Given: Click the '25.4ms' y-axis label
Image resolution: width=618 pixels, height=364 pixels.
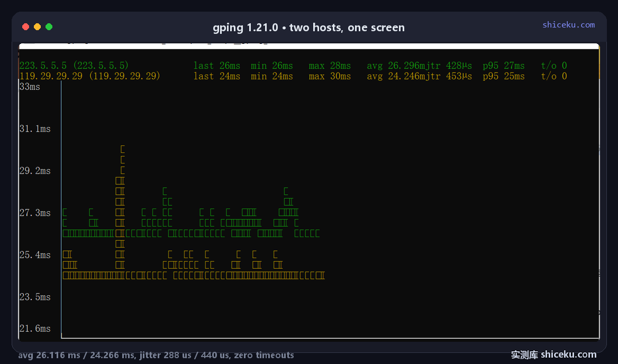Looking at the screenshot, I should click(35, 255).
